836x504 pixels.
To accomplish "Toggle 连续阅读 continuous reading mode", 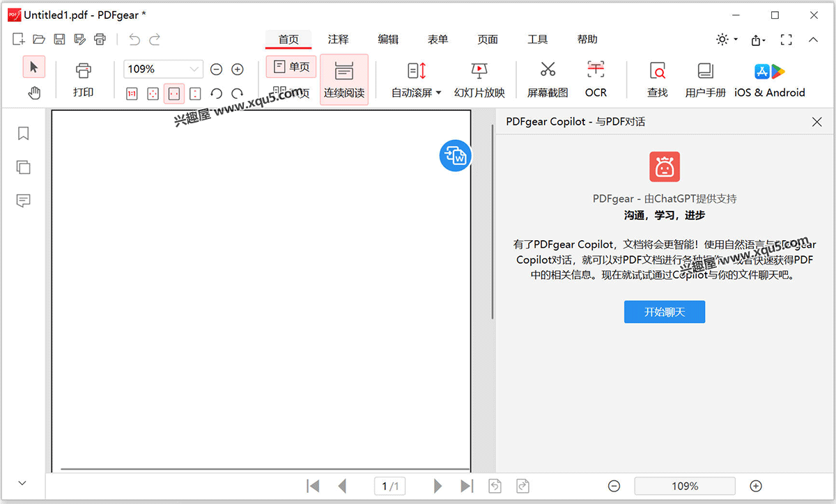I will pos(344,79).
